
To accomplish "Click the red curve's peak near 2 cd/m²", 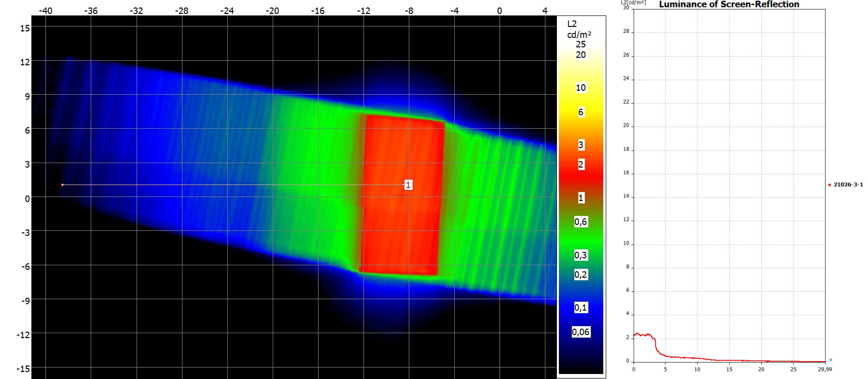I will pyautogui.click(x=637, y=334).
